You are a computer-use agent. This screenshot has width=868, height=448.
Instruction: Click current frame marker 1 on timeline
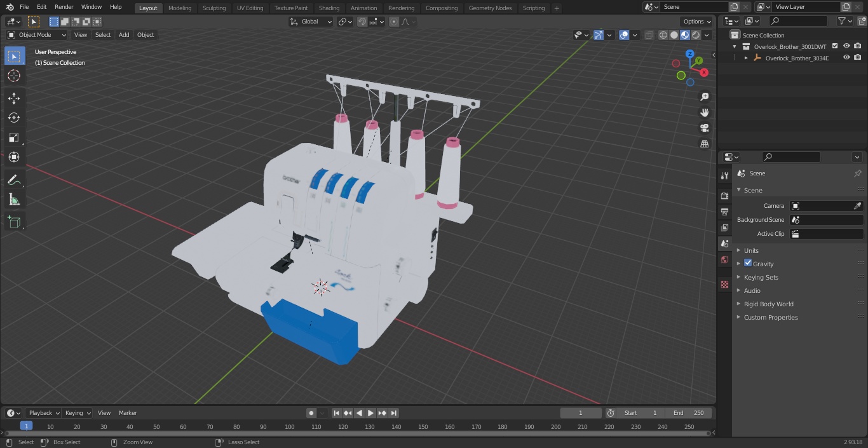pos(26,426)
